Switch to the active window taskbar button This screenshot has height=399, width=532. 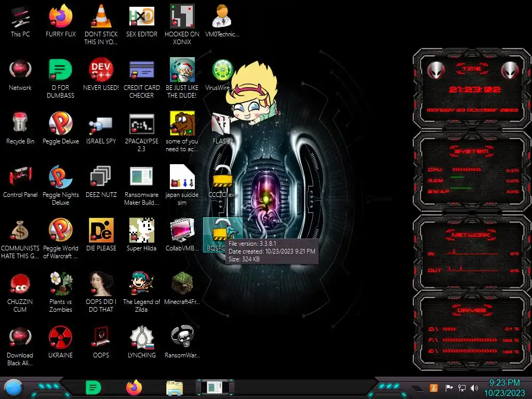click(215, 388)
